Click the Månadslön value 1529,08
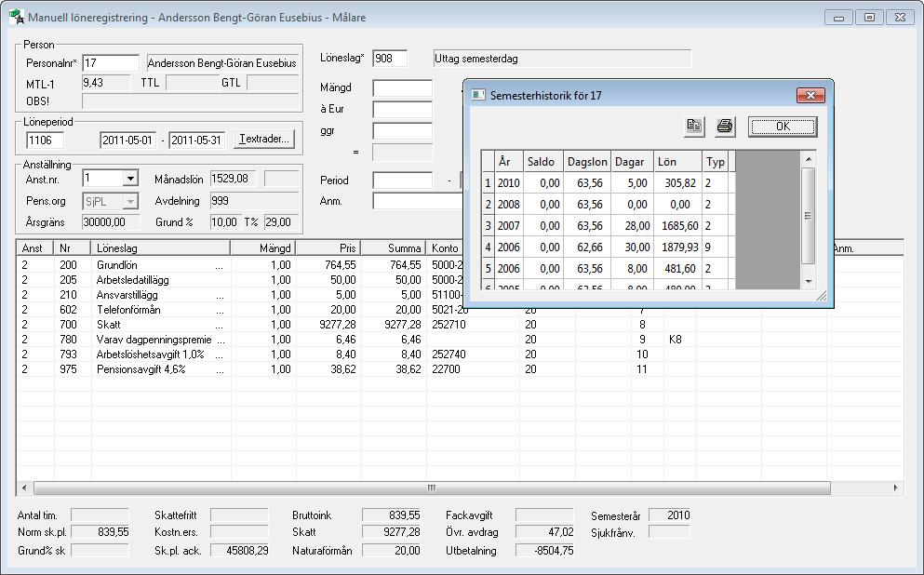Screen dimensions: 924x575 [x=234, y=179]
